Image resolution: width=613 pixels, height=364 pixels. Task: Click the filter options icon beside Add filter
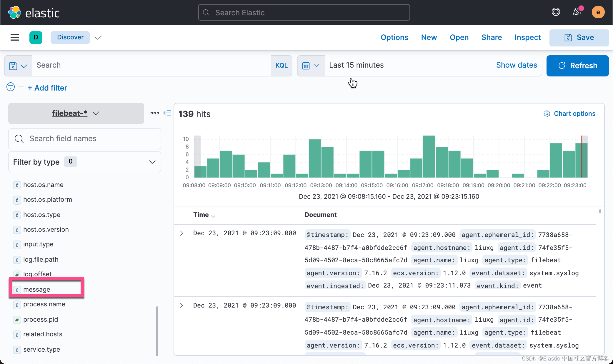pos(11,87)
